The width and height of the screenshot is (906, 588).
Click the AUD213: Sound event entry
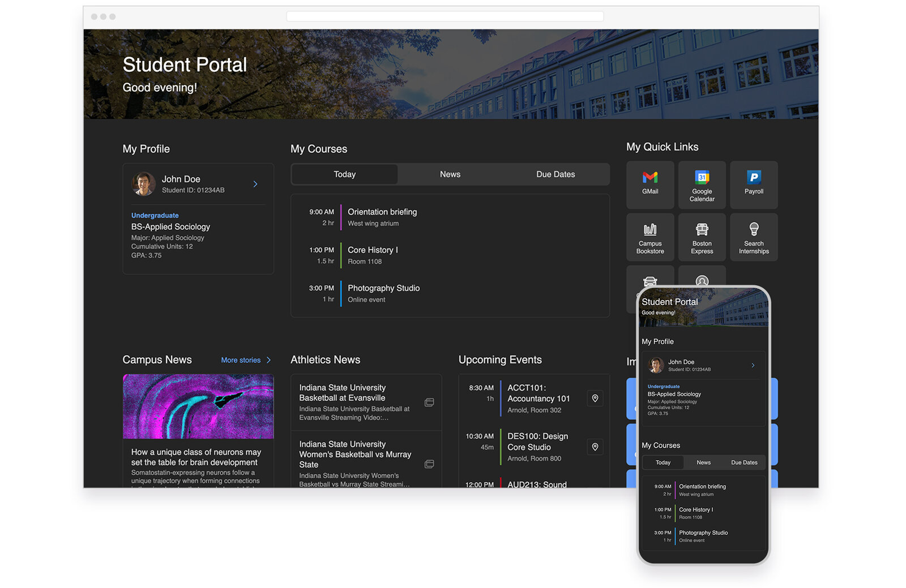tap(537, 484)
